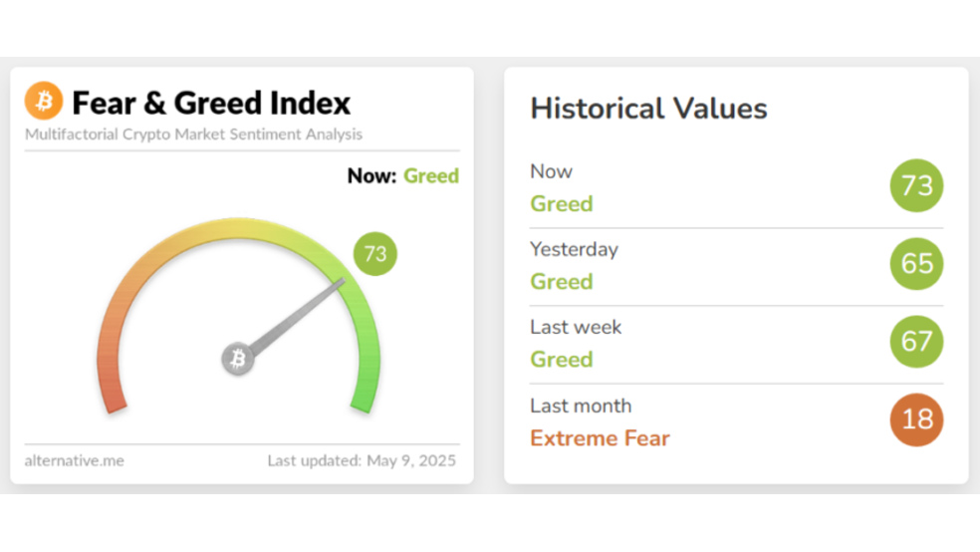Screen dimensions: 980x552
Task: Click the Last week 67 circle
Action: click(916, 342)
